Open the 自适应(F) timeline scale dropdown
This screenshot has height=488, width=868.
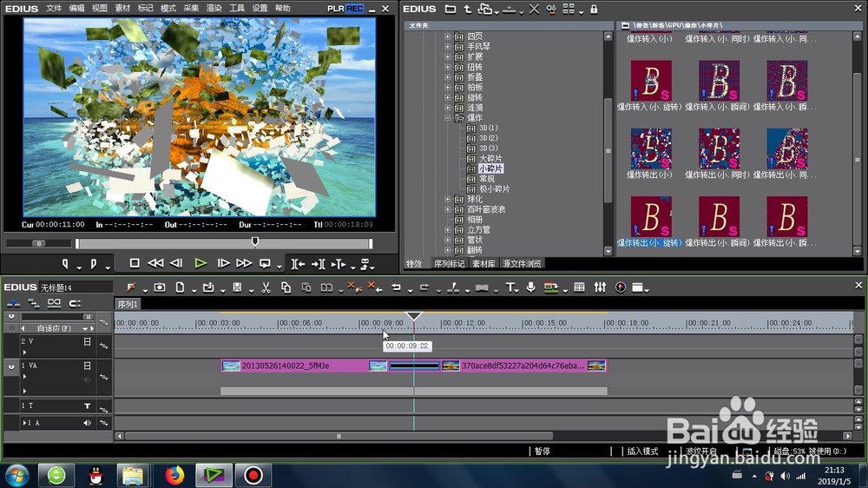(x=85, y=328)
